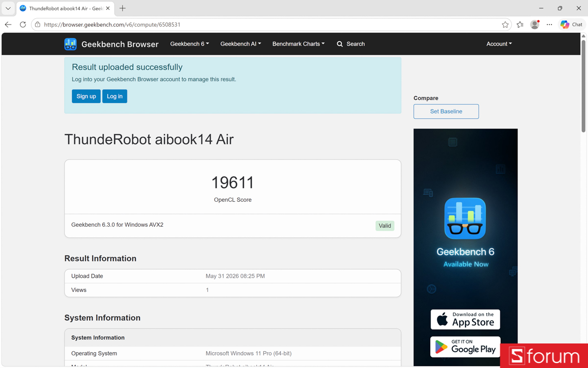The height and width of the screenshot is (368, 588).
Task: Click the Geekbench Browser logo icon
Action: (70, 44)
